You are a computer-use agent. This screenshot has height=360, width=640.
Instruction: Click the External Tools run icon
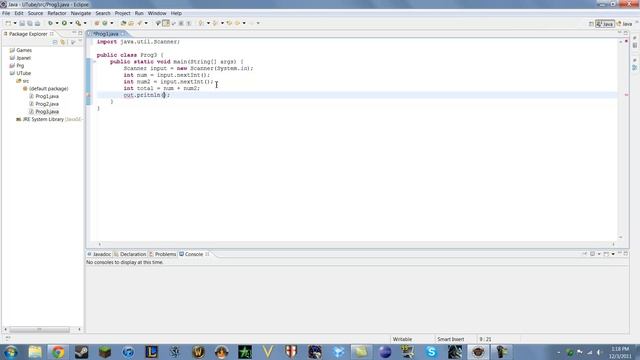[x=78, y=23]
